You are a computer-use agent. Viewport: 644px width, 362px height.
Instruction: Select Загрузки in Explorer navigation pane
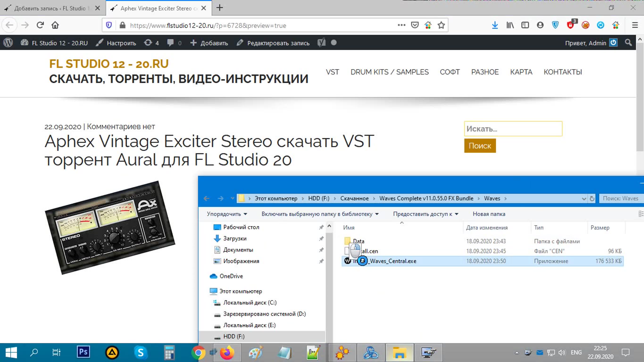pos(235,238)
